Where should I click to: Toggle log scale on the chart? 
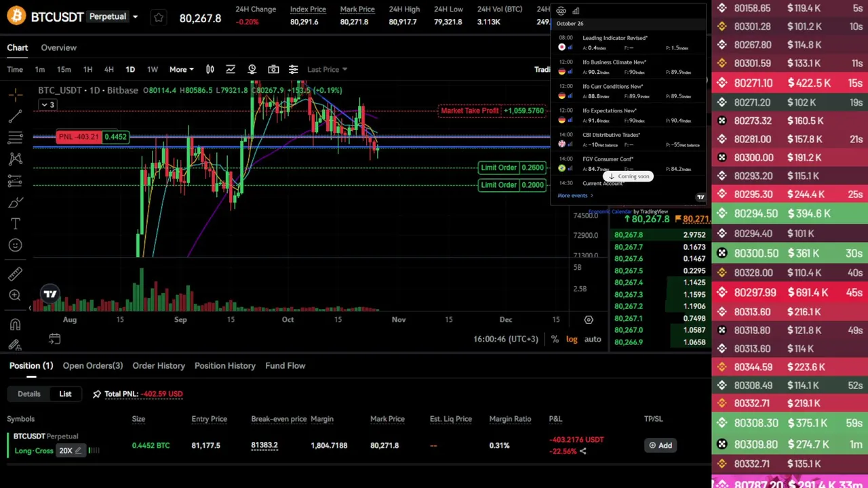pyautogui.click(x=572, y=339)
